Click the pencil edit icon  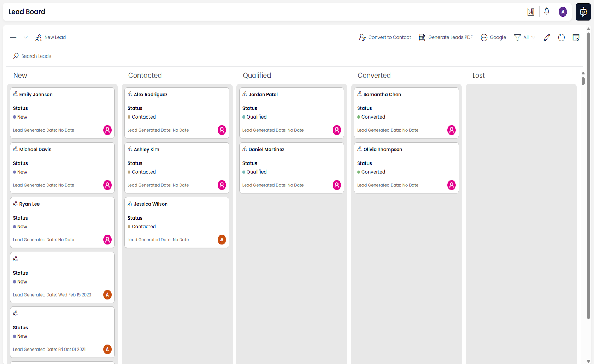pyautogui.click(x=547, y=37)
